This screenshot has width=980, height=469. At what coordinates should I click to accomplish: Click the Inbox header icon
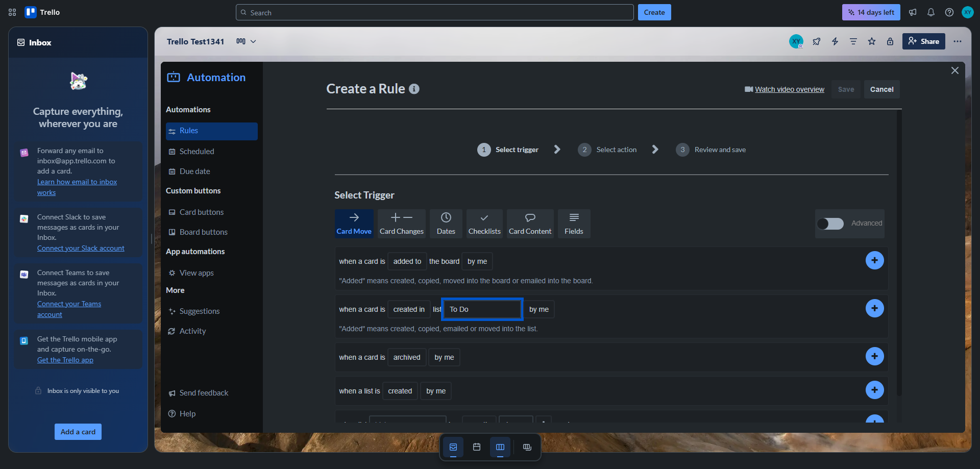coord(21,42)
